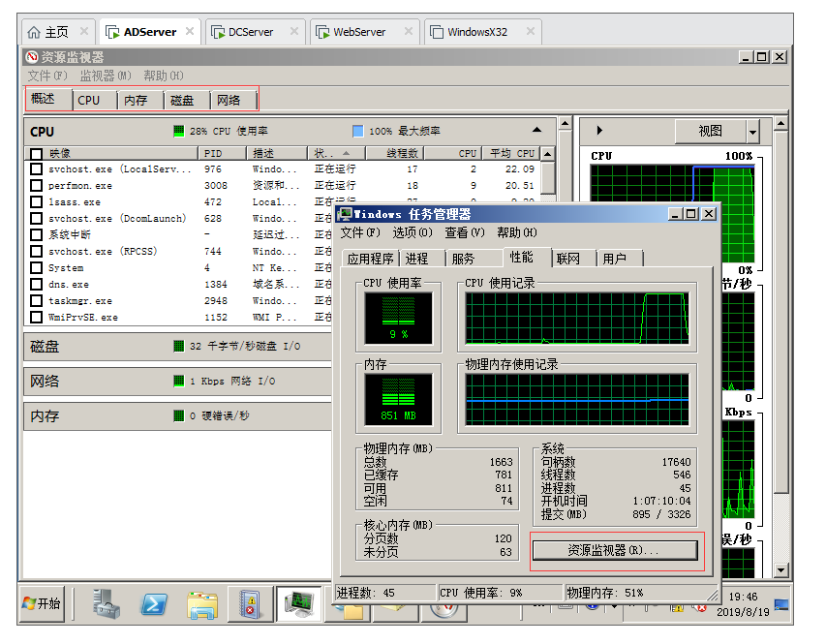This screenshot has height=644, width=826.
Task: Expand the 磁盘 section header
Action: (45, 347)
